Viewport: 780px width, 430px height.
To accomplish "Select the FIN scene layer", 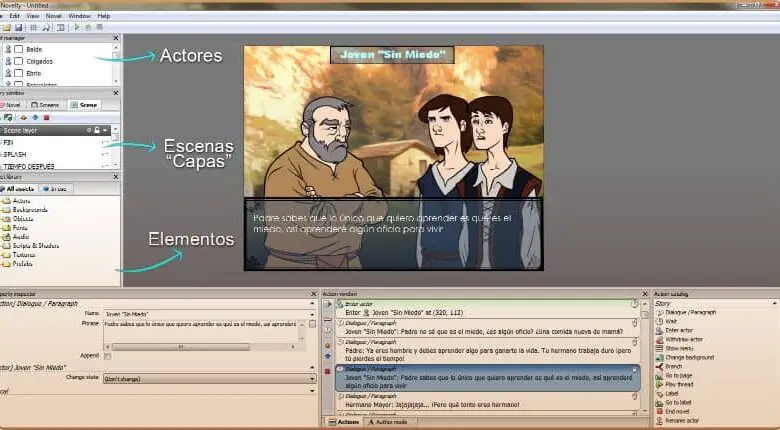I will pyautogui.click(x=55, y=142).
